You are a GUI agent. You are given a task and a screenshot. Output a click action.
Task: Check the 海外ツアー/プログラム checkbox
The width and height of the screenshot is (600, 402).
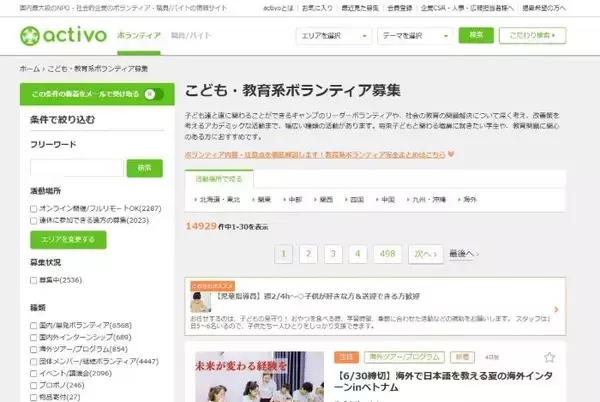tap(34, 349)
